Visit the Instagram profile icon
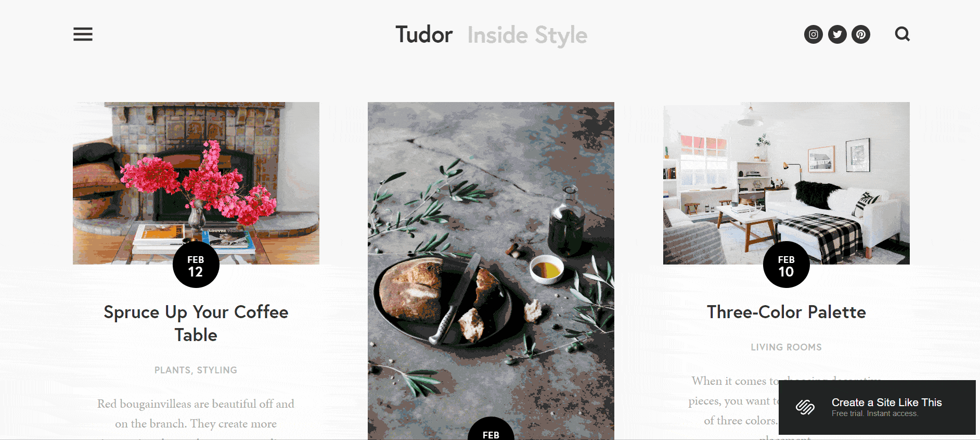The image size is (980, 440). point(814,34)
